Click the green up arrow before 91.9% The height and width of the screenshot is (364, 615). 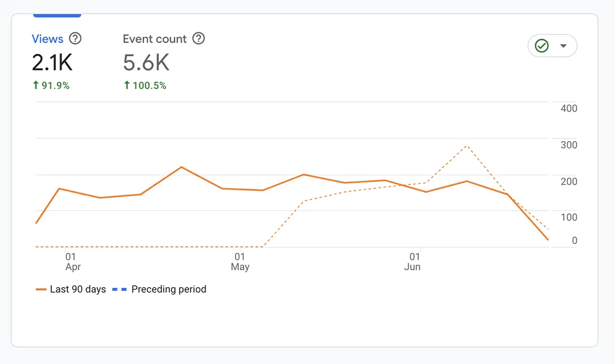(36, 85)
